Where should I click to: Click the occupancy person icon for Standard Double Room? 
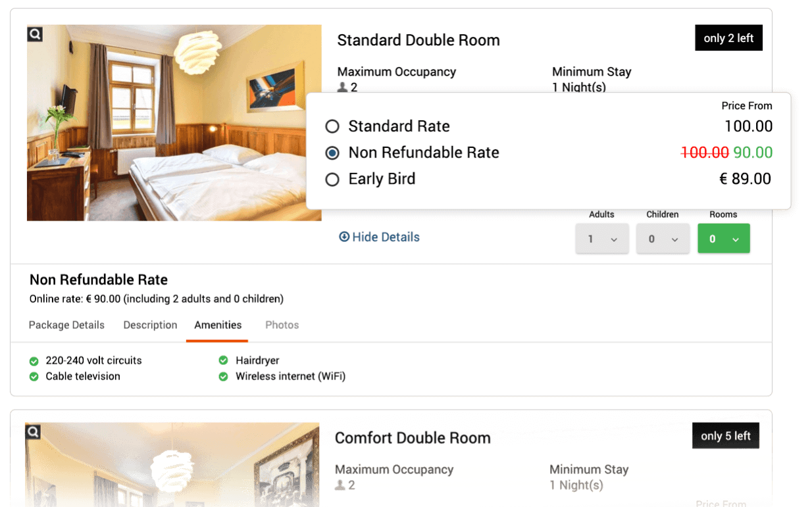(x=342, y=87)
